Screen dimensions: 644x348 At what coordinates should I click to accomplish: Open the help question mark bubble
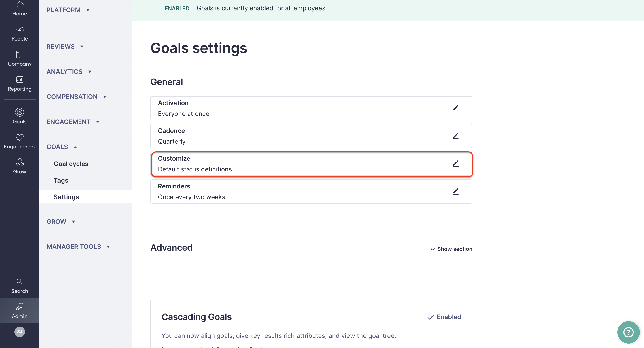[628, 332]
